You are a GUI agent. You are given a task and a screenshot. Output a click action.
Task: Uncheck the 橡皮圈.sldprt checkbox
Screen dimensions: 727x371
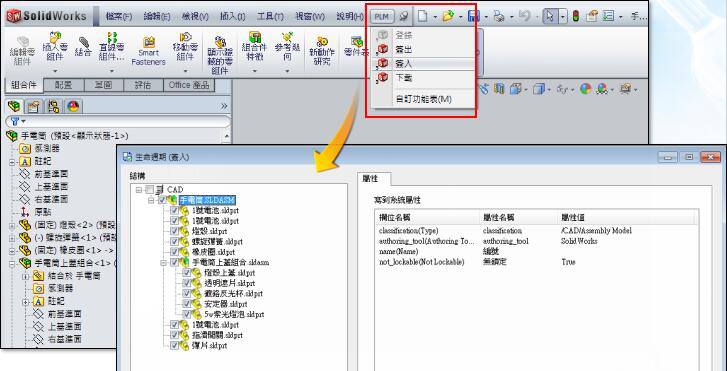click(174, 252)
